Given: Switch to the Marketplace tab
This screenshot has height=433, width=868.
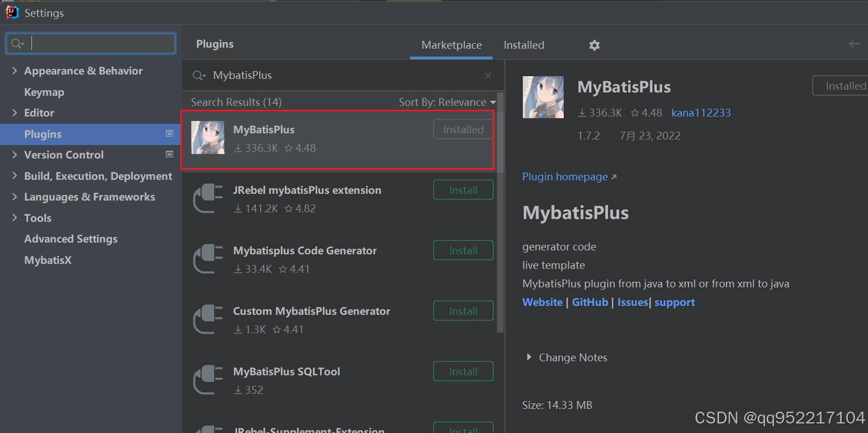Looking at the screenshot, I should 452,45.
